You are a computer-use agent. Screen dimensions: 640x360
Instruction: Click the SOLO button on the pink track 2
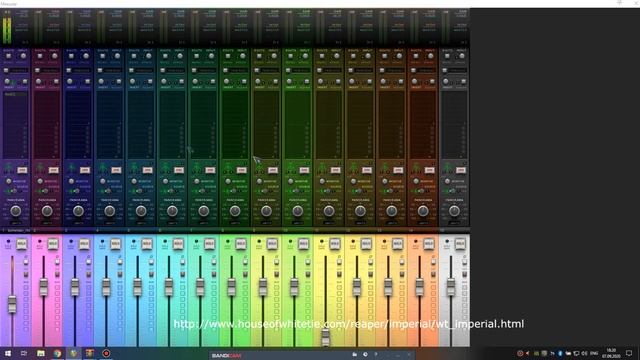[53, 244]
